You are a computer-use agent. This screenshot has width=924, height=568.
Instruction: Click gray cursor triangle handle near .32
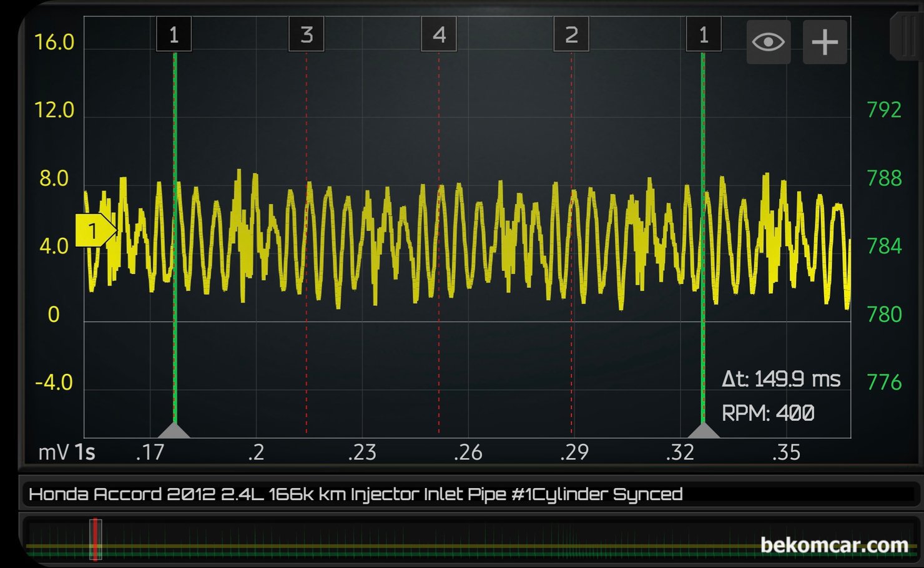pos(704,430)
